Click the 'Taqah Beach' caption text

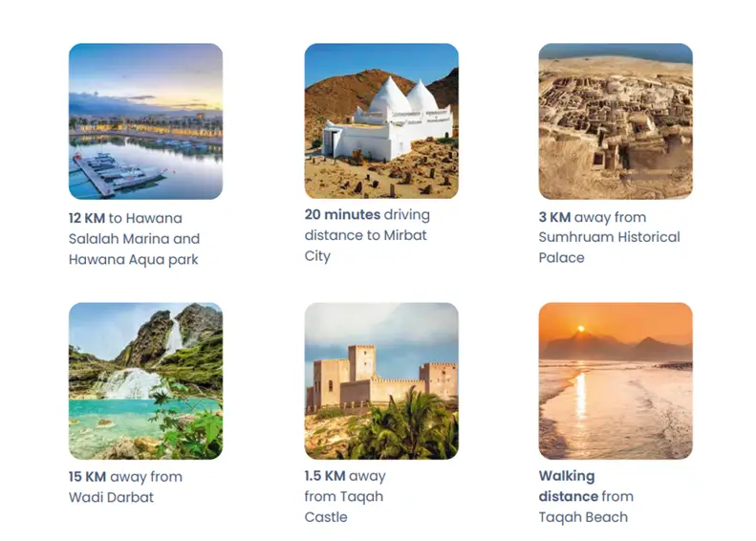pyautogui.click(x=583, y=517)
